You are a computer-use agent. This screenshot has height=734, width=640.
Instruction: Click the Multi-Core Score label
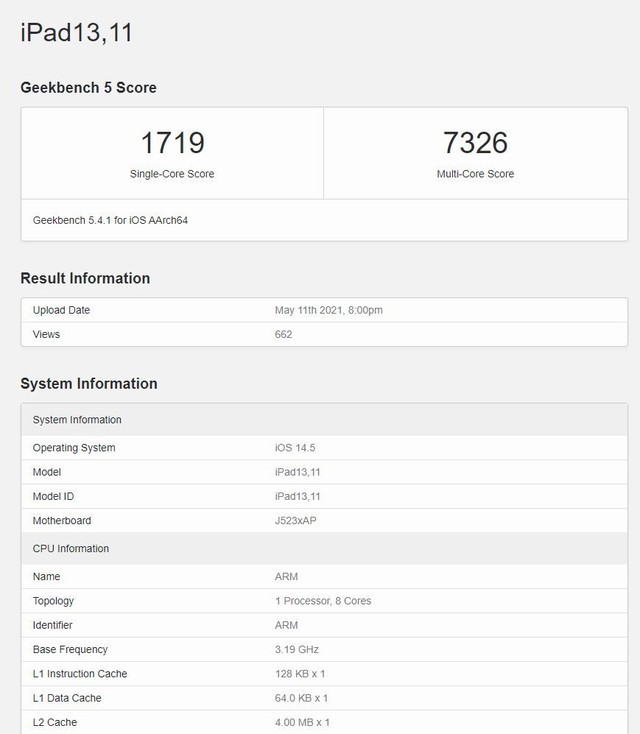pos(475,174)
